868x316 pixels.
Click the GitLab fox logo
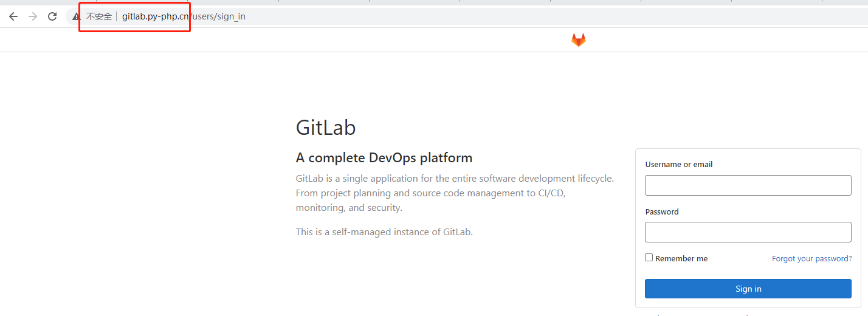point(578,40)
